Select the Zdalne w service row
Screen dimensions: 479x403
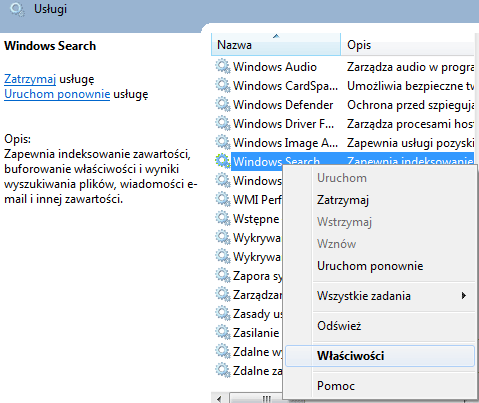pyautogui.click(x=257, y=352)
